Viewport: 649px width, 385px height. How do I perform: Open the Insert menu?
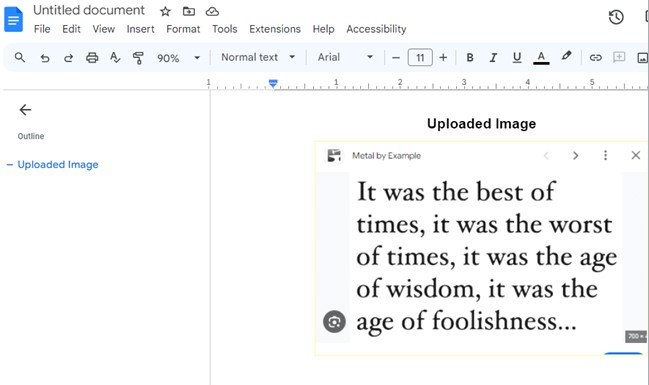coord(140,29)
